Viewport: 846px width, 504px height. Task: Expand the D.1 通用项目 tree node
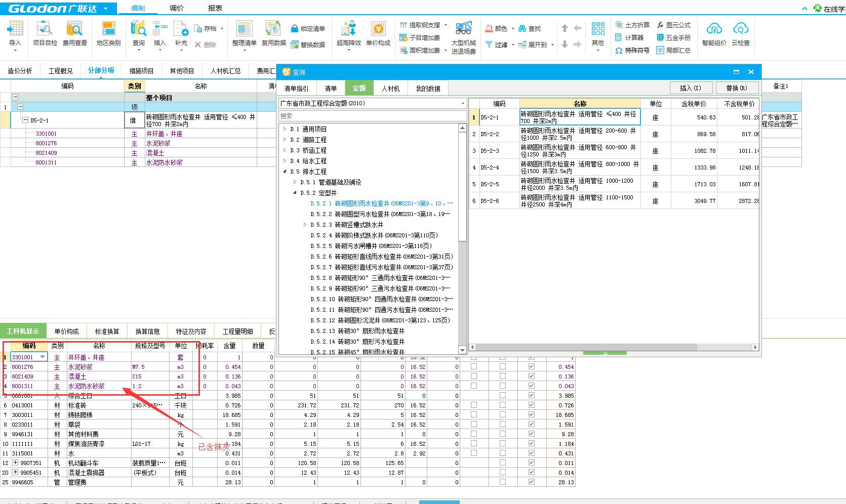tap(285, 129)
